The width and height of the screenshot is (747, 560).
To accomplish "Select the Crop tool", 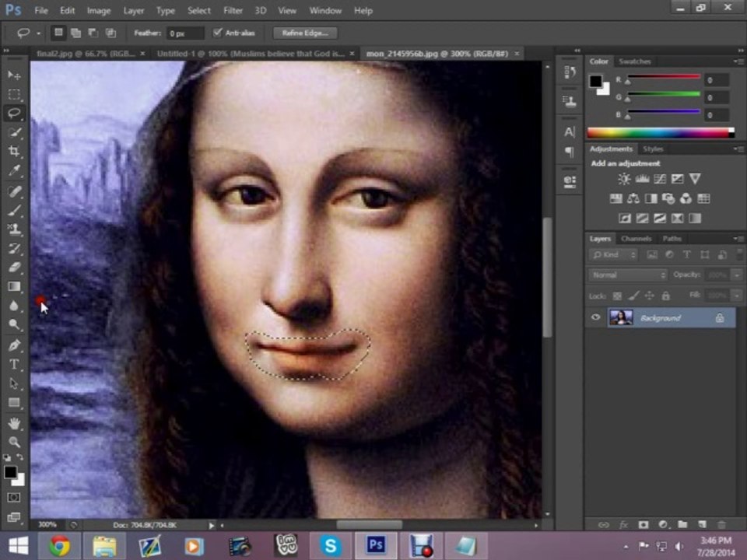I will [14, 152].
